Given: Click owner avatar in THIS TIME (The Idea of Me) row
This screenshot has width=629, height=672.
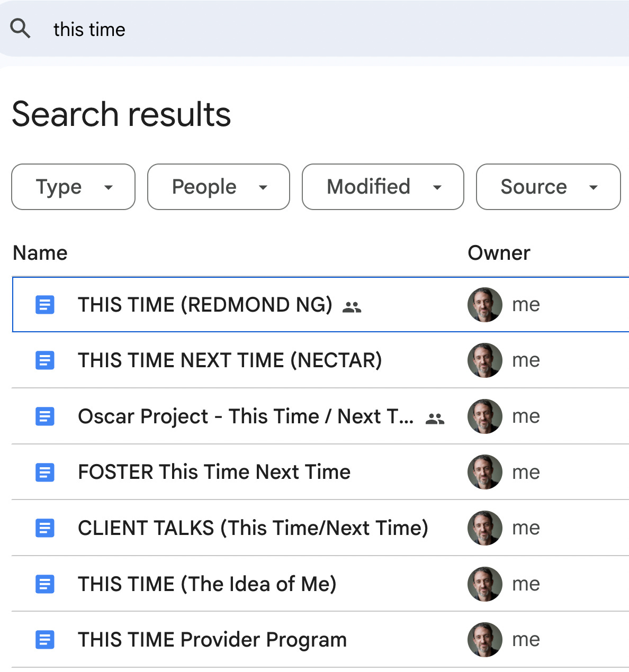Looking at the screenshot, I should [x=484, y=584].
